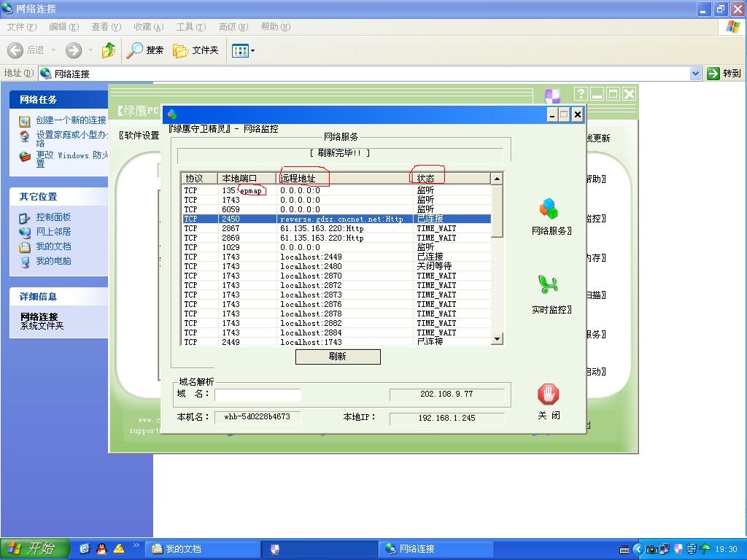This screenshot has height=560, width=747.
Task: Click the red hand 关闭 icon
Action: pos(549,394)
